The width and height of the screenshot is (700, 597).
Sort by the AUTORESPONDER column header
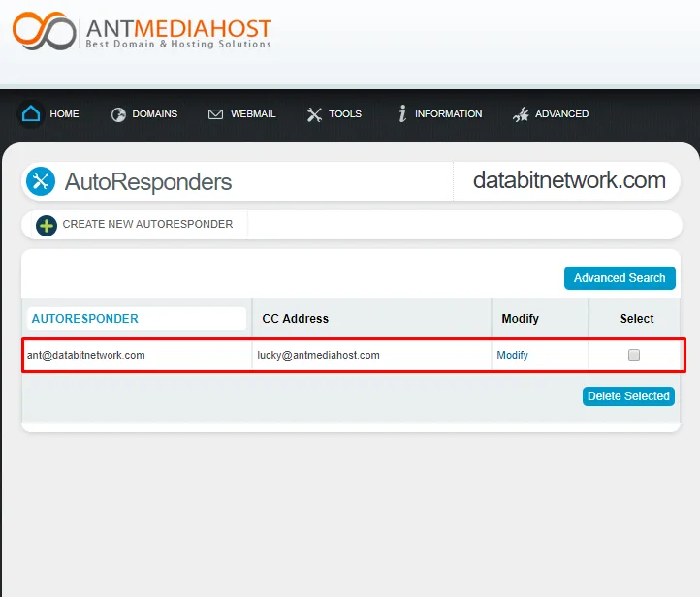click(x=85, y=319)
